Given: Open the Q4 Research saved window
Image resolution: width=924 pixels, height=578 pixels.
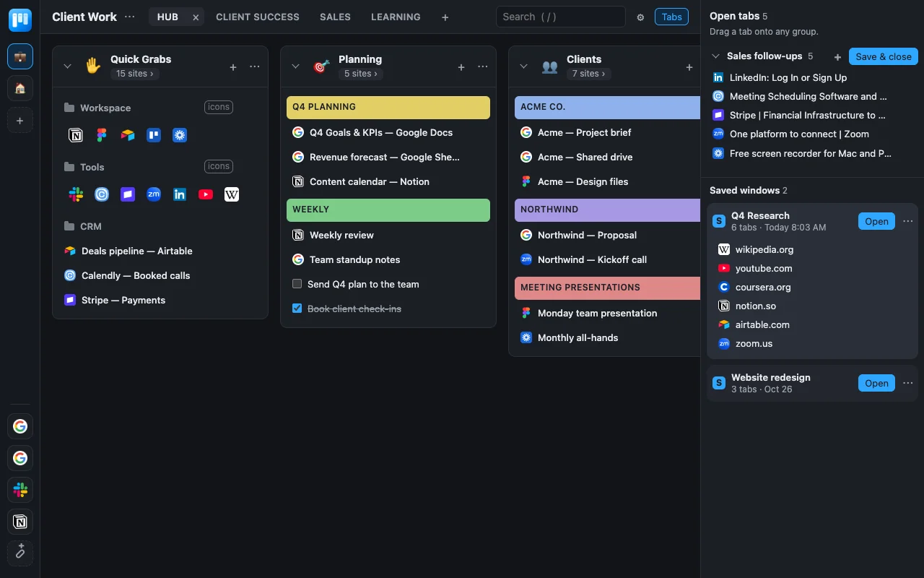Looking at the screenshot, I should click(x=876, y=221).
